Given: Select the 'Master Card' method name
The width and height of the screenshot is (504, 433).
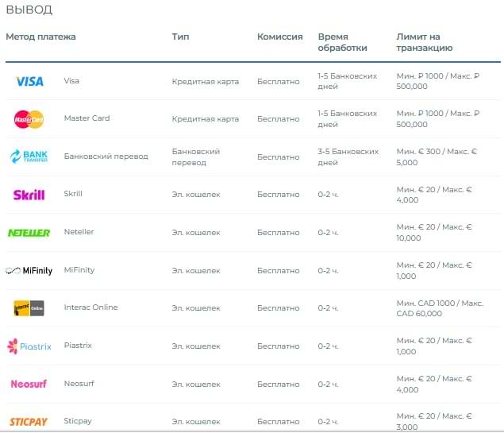Looking at the screenshot, I should pos(87,118).
